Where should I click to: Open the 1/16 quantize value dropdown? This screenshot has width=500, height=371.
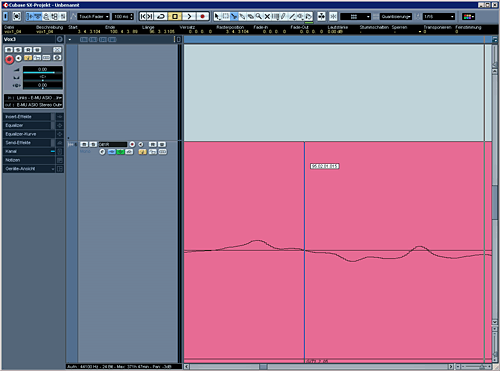(x=439, y=16)
